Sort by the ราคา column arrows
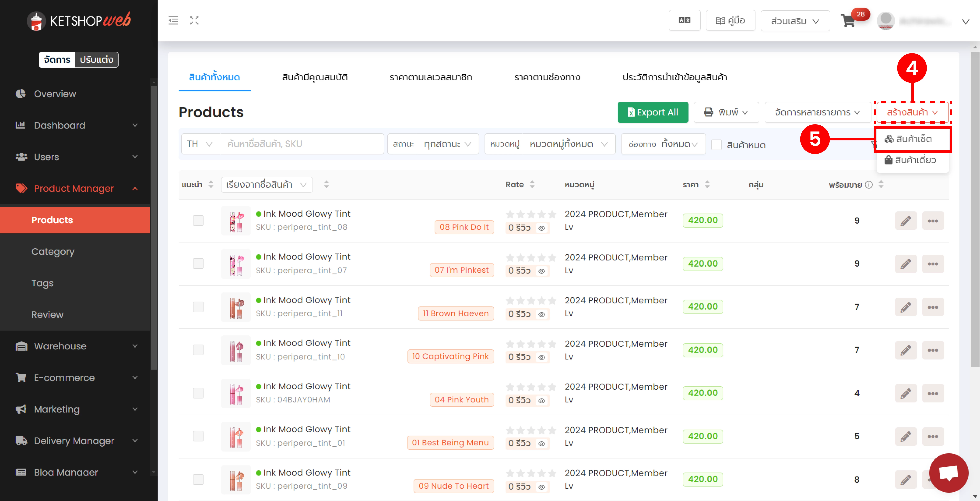This screenshot has height=501, width=980. 707,185
